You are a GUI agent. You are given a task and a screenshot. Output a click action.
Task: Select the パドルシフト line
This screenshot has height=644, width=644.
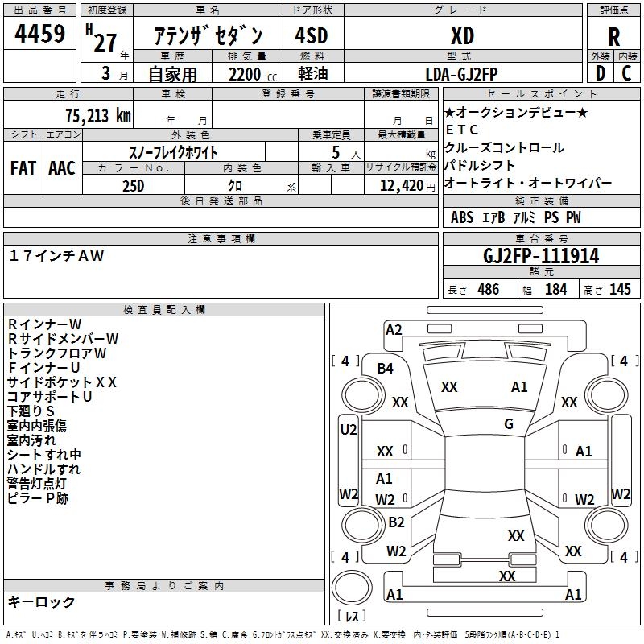click(x=480, y=165)
